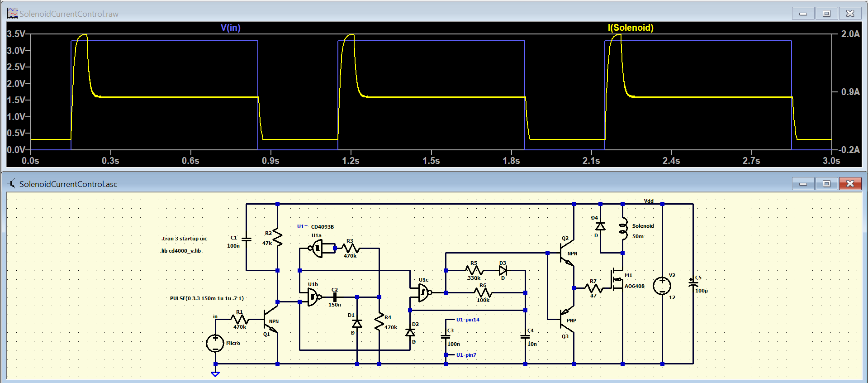This screenshot has height=383, width=868.
Task: Select the C2 150n capacitor symbol
Action: tap(335, 297)
